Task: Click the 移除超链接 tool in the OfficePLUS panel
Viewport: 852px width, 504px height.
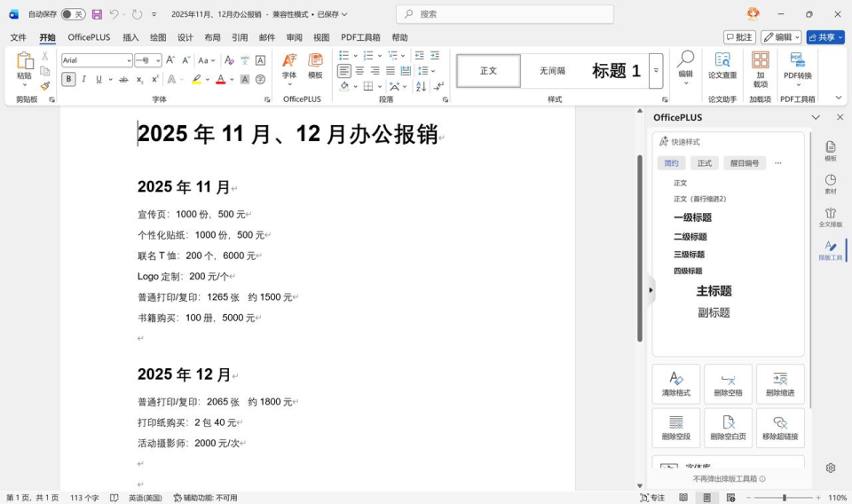Action: pyautogui.click(x=780, y=428)
